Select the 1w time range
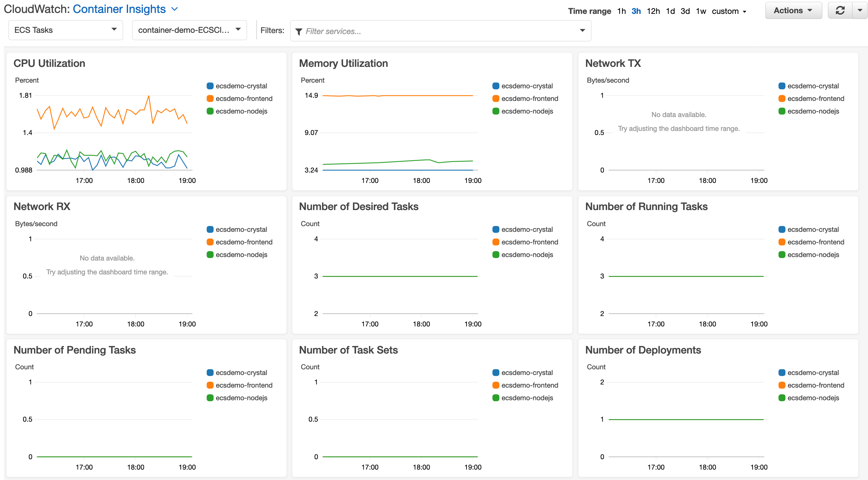 (x=701, y=11)
